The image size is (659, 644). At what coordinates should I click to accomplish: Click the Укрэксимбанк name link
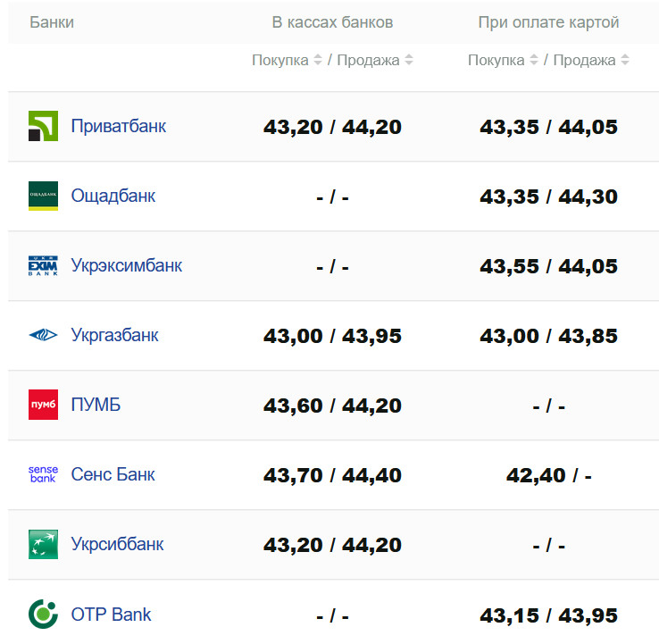(127, 265)
